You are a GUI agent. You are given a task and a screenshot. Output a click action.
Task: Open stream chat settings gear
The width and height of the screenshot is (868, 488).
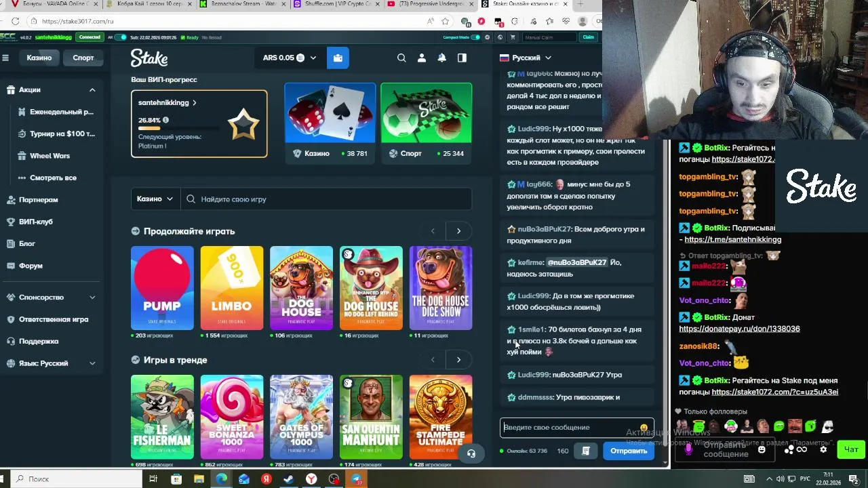pyautogui.click(x=823, y=449)
